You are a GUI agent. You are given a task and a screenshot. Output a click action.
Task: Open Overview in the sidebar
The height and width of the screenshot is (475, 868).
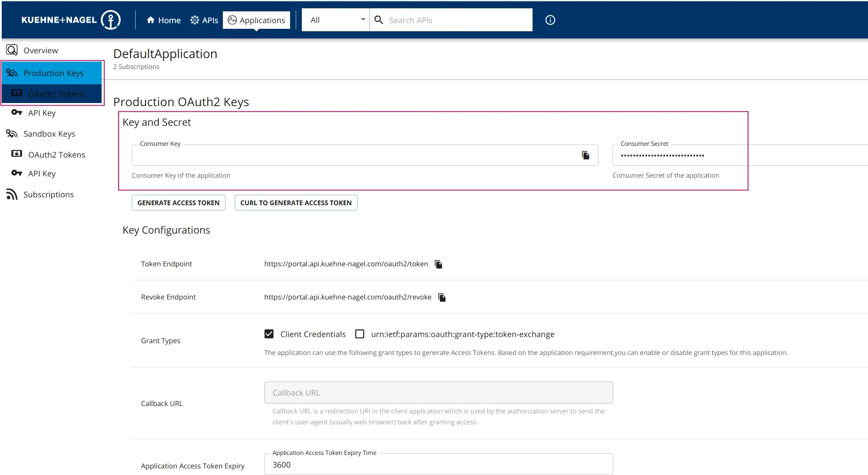tap(40, 51)
